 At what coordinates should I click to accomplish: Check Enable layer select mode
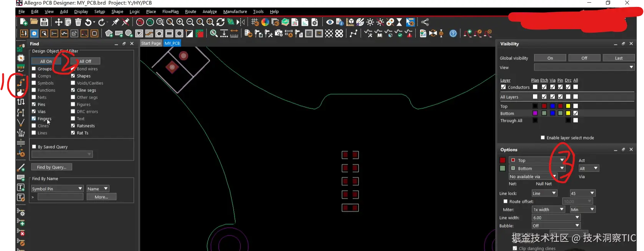point(543,137)
